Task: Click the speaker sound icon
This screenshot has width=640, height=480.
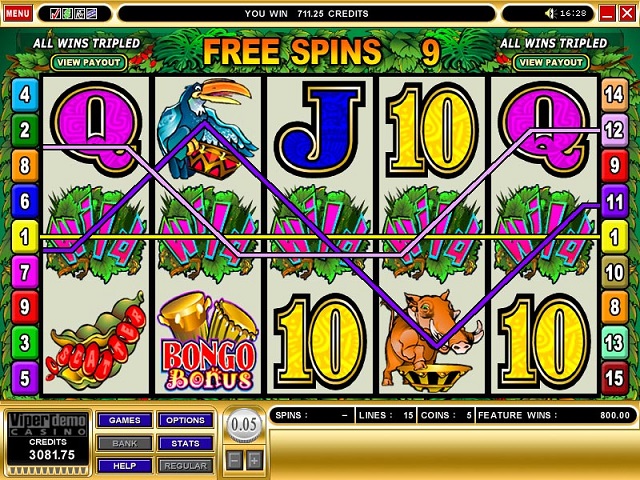Action: (551, 13)
